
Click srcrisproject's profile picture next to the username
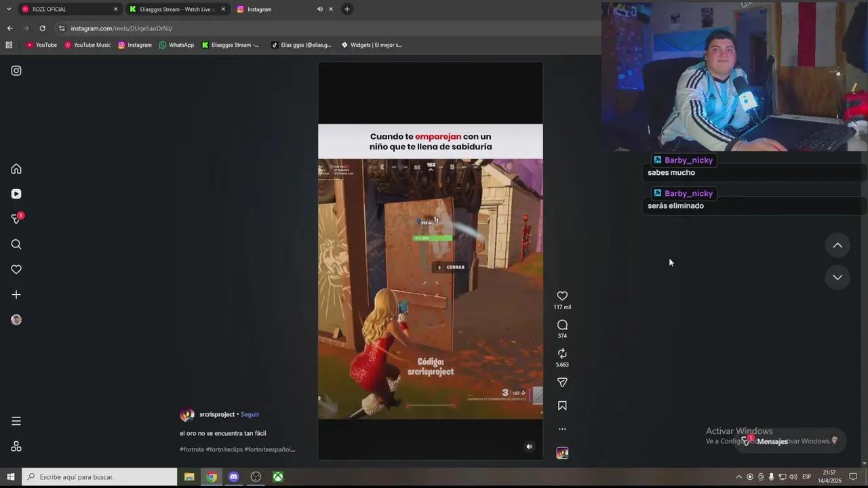tap(186, 415)
